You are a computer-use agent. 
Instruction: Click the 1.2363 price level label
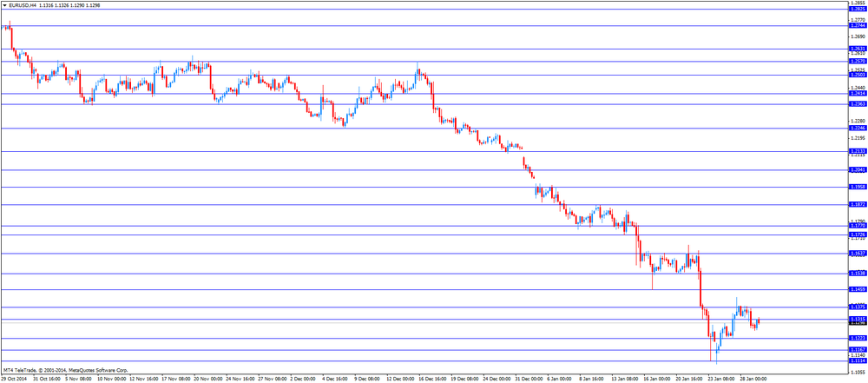tap(857, 103)
